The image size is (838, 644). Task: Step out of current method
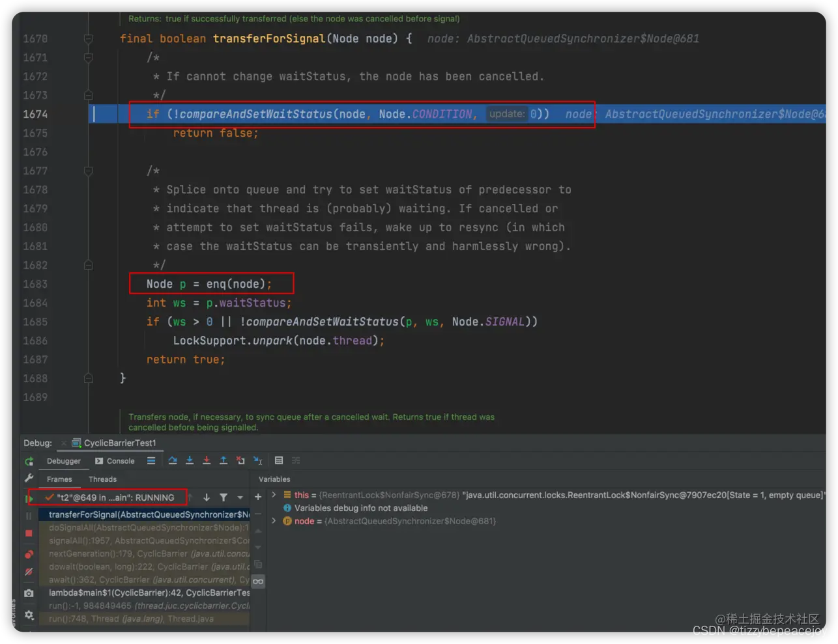[224, 460]
